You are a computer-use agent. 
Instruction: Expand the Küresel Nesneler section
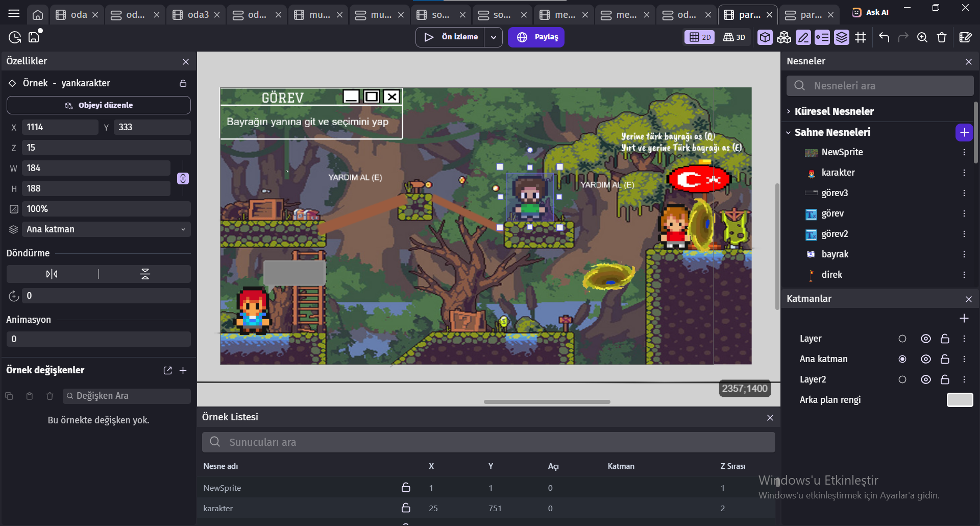789,111
